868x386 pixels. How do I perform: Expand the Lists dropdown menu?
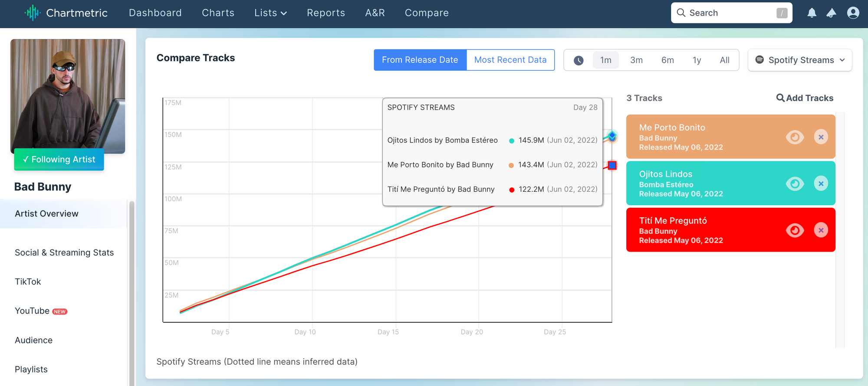click(271, 13)
